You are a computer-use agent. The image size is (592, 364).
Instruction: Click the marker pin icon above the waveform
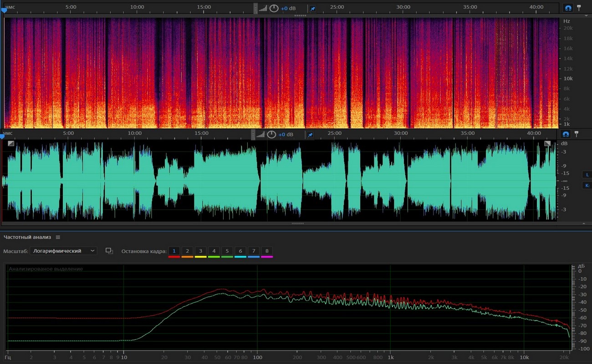pos(577,134)
